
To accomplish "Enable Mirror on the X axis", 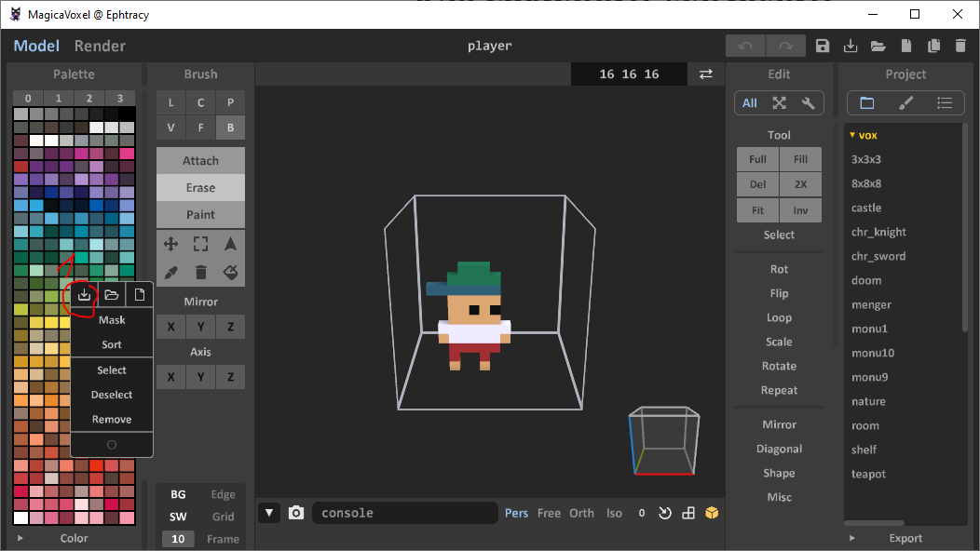I will pyautogui.click(x=170, y=326).
